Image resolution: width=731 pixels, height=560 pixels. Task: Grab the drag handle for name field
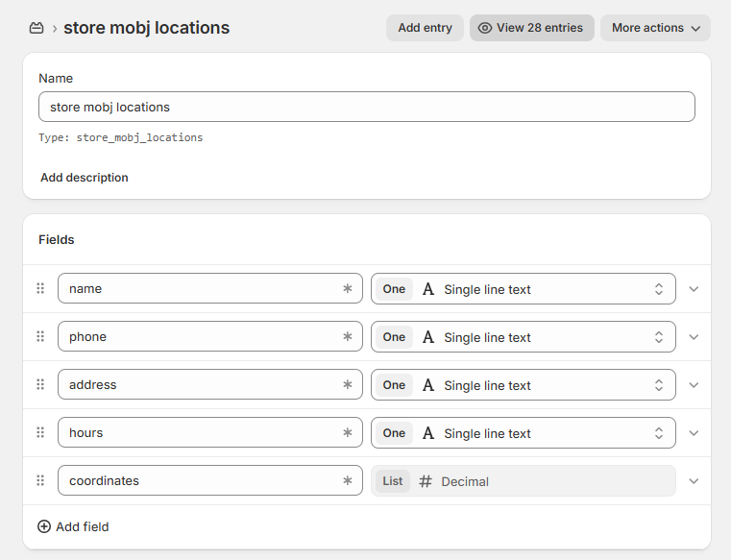[x=40, y=288]
